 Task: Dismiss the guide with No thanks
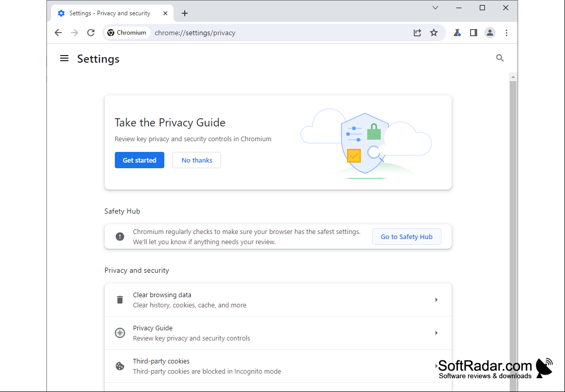196,160
